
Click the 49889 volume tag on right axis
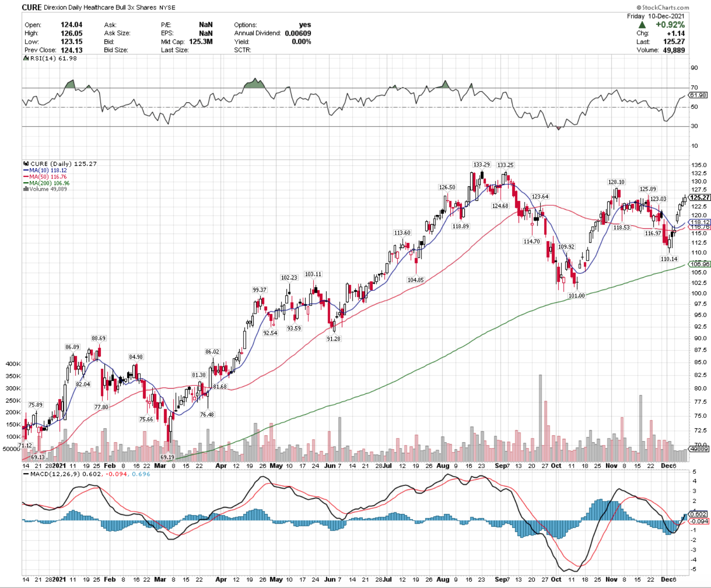[698, 449]
